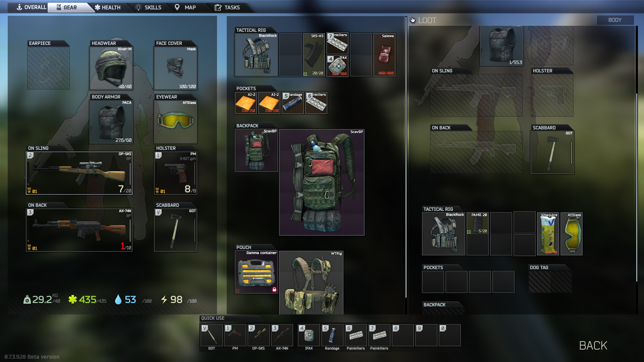This screenshot has height=362, width=644.
Task: Go to the MAP tab
Action: 185,7
